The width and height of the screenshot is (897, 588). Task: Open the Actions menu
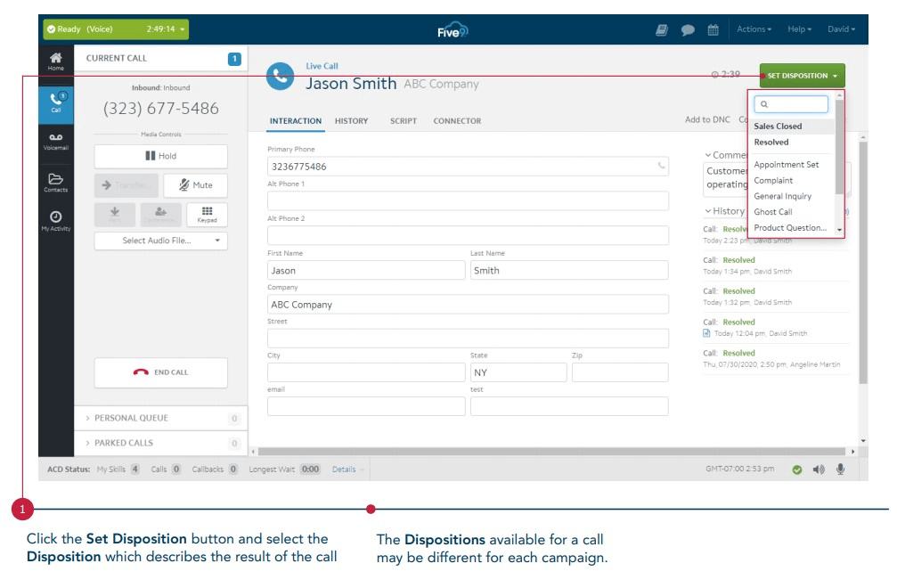[x=754, y=29]
